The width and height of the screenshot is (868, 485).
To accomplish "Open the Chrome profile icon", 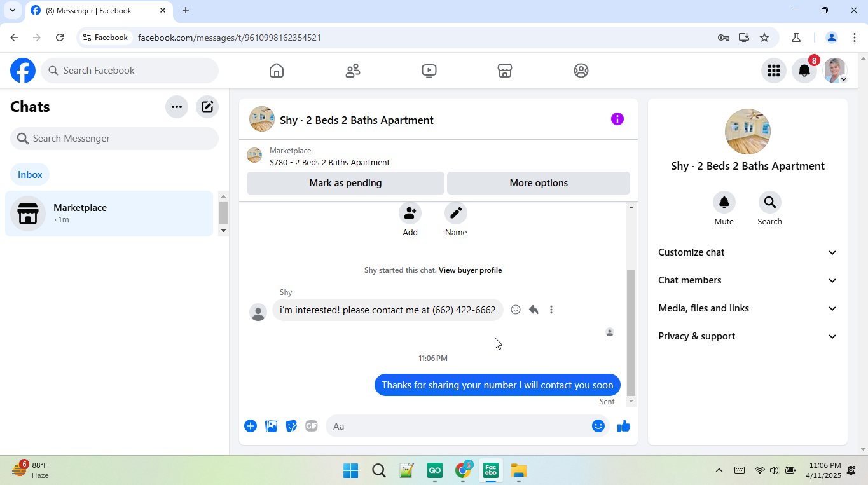I will (x=832, y=38).
